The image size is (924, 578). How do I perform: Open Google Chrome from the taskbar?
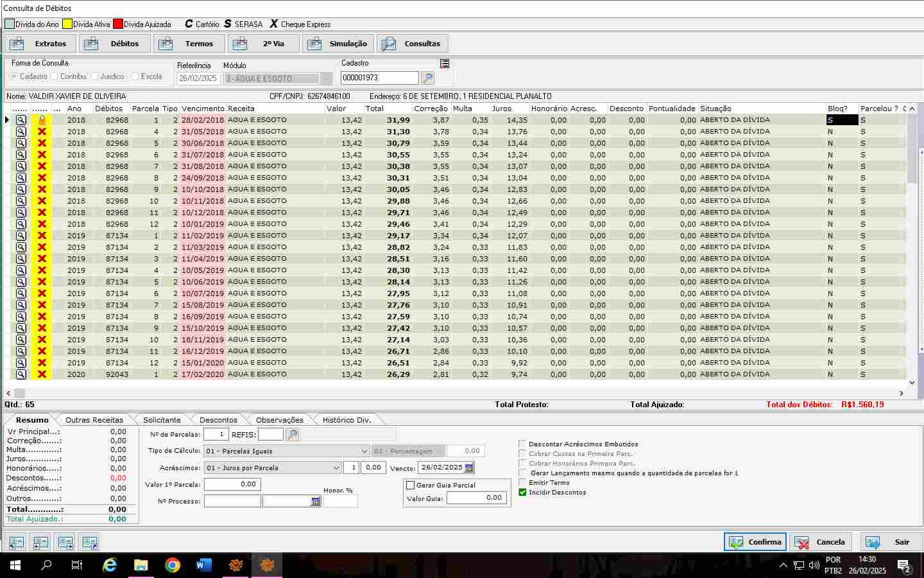[172, 565]
